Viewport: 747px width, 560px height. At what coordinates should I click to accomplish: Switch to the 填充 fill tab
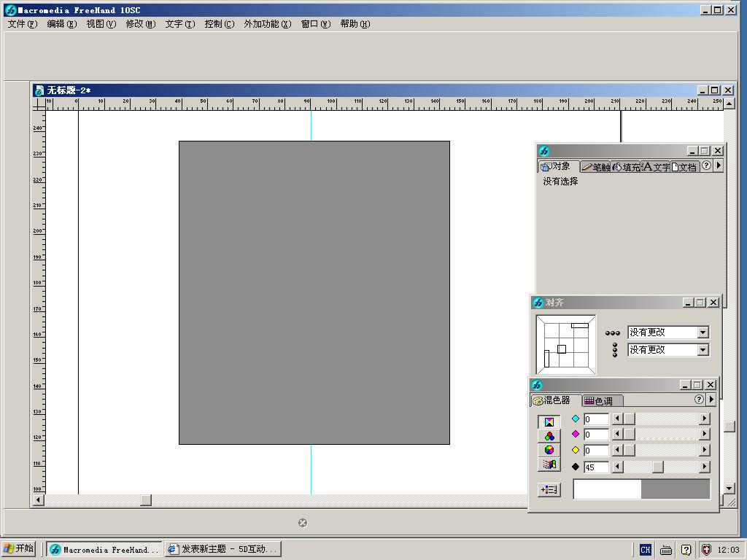point(625,167)
